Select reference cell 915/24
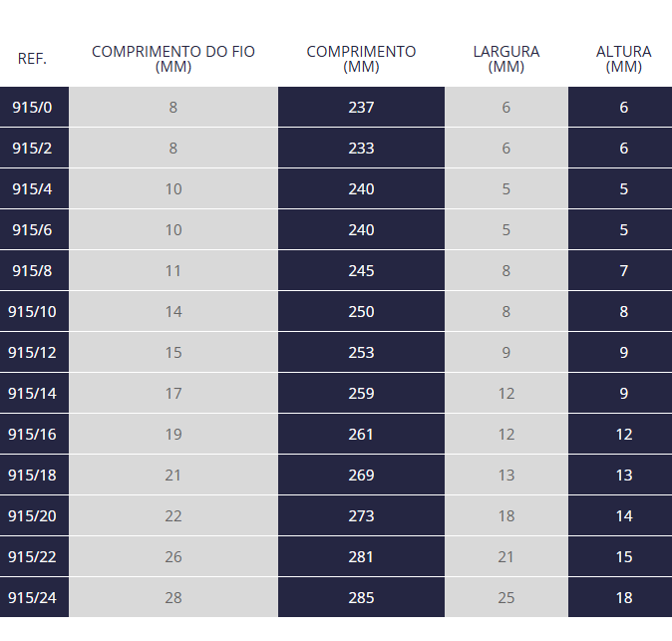The image size is (672, 641). pos(34,597)
